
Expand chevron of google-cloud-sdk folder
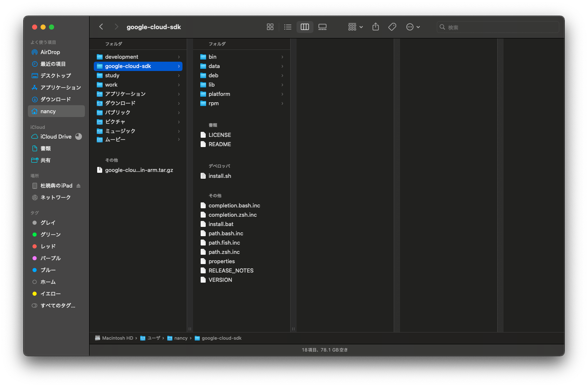(179, 66)
